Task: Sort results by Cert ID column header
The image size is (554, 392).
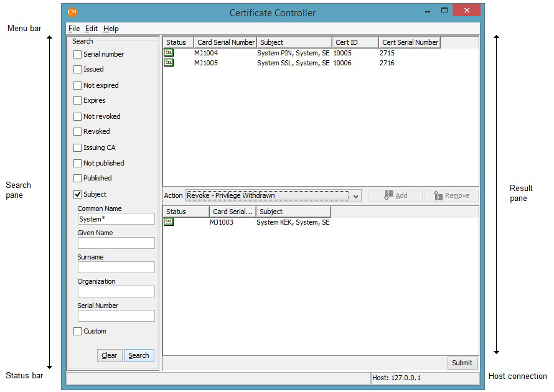Action: click(x=355, y=42)
